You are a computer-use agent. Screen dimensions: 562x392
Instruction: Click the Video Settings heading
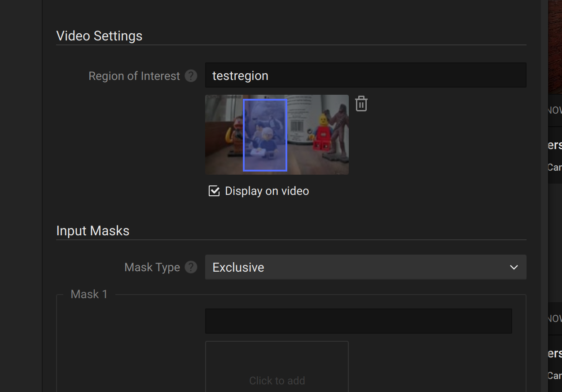(99, 36)
